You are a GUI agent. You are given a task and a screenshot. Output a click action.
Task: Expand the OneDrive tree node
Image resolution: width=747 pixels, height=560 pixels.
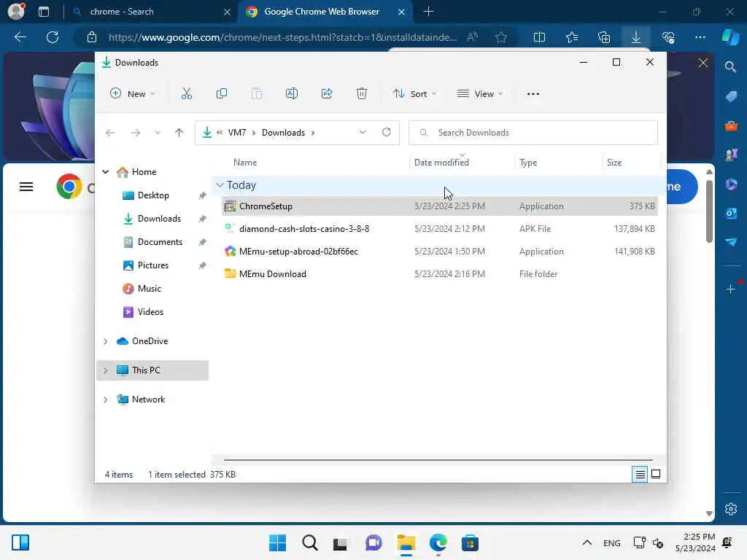pyautogui.click(x=105, y=341)
